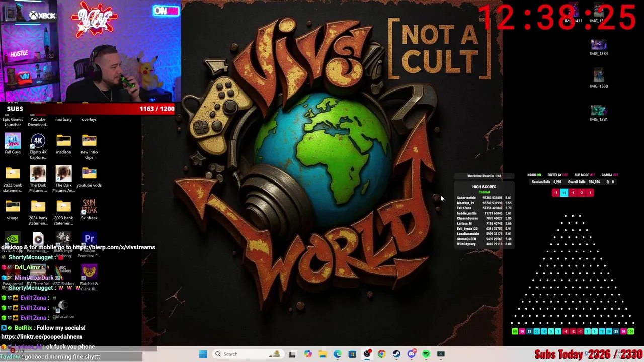Click the Watchtime Reset timer text

[484, 176]
